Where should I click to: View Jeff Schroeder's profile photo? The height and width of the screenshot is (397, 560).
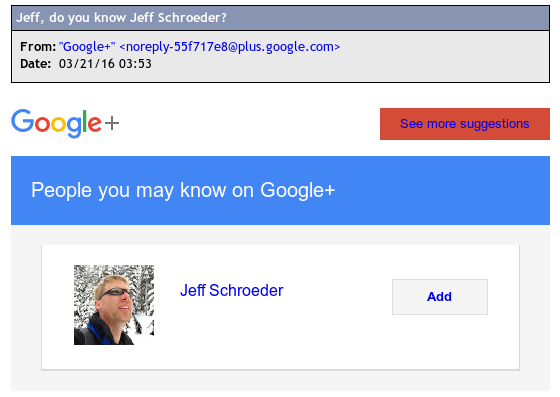114,305
